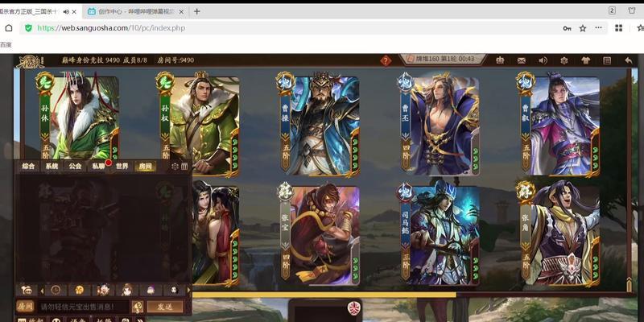Select the 张宝 general card
644x322 pixels.
[318, 234]
